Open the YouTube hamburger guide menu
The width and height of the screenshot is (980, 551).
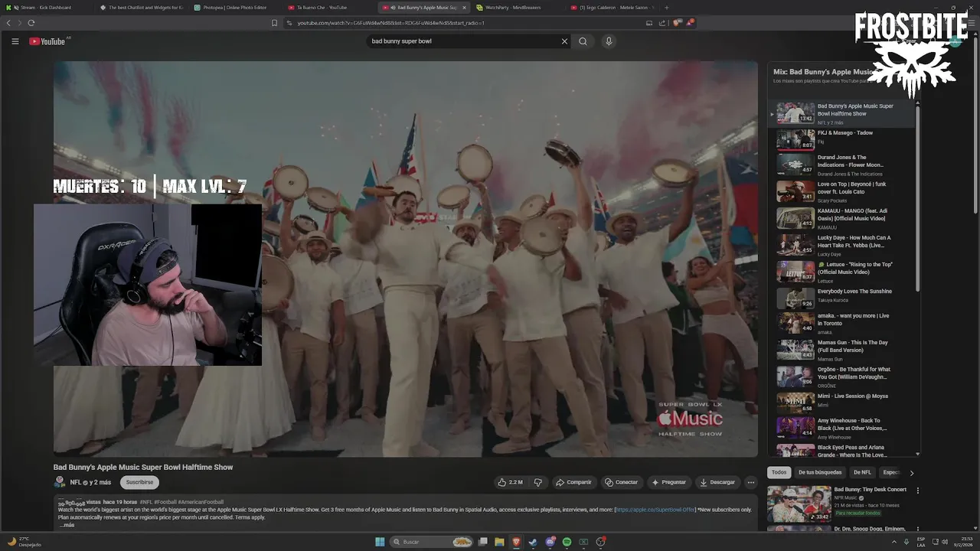click(x=15, y=41)
